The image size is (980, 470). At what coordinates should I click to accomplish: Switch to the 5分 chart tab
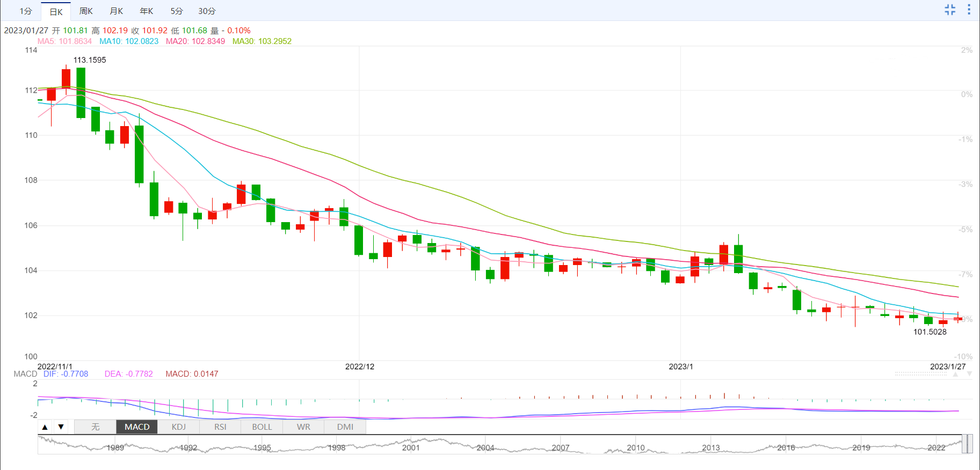[177, 11]
